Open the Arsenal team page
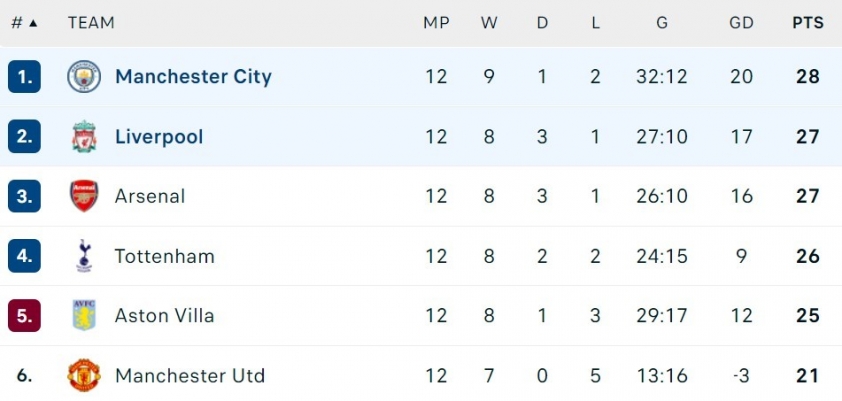The image size is (842, 401). (150, 196)
